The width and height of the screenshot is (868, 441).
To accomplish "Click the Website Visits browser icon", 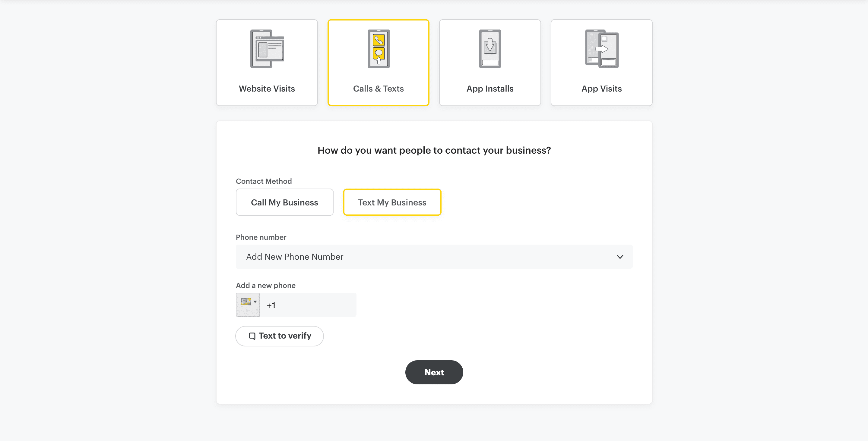I will 267,49.
